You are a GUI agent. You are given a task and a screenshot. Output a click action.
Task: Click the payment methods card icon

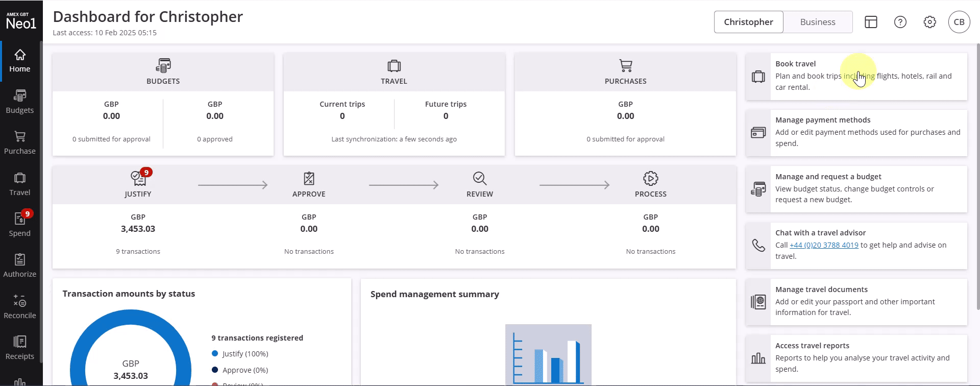click(x=758, y=133)
